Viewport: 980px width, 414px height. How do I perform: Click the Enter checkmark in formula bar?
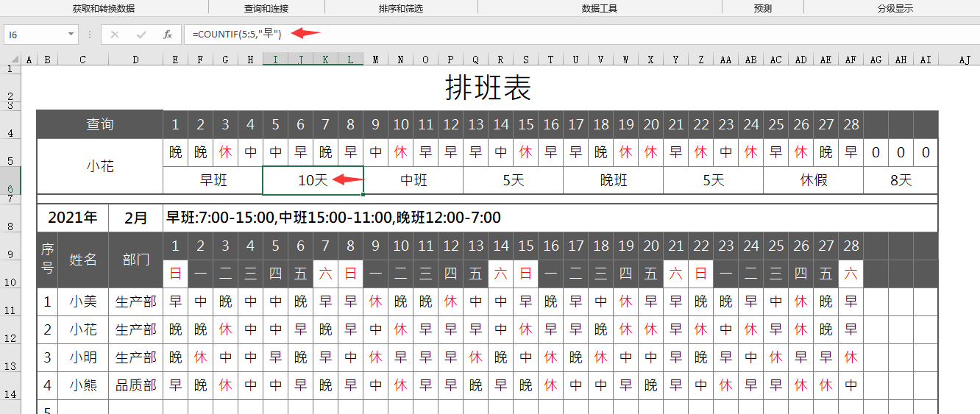click(141, 35)
